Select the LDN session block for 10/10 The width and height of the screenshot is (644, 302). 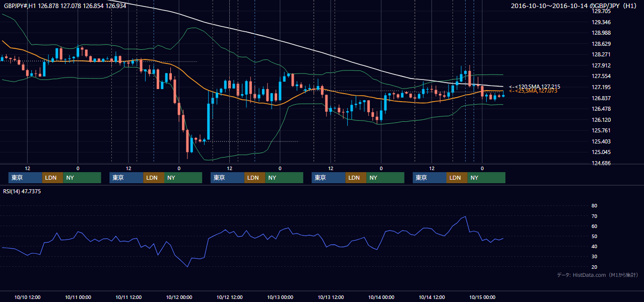pos(53,178)
